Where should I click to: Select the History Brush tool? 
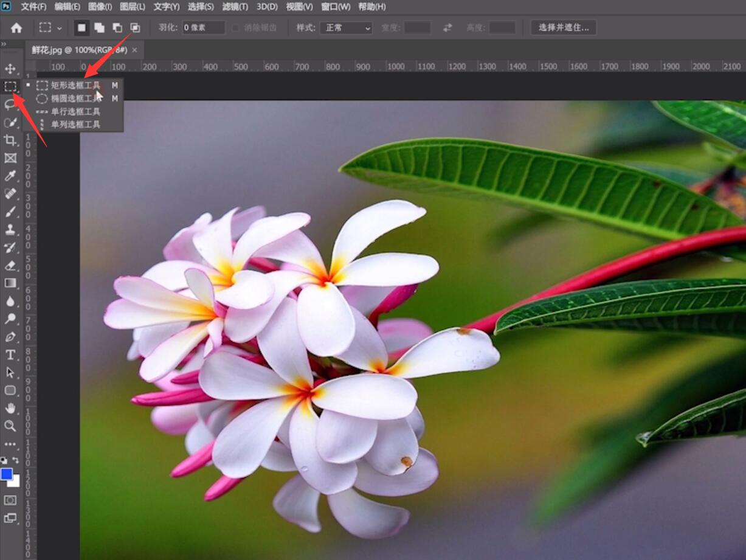(x=10, y=247)
